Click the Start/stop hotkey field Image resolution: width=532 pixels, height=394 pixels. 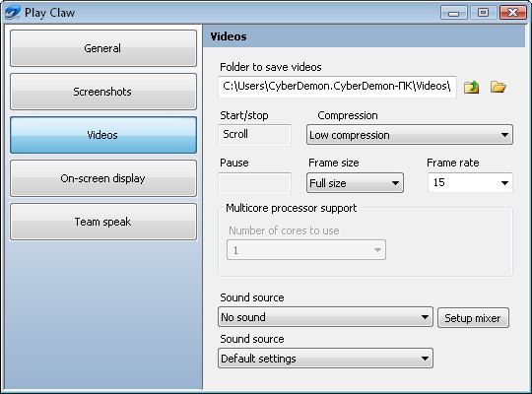point(254,135)
